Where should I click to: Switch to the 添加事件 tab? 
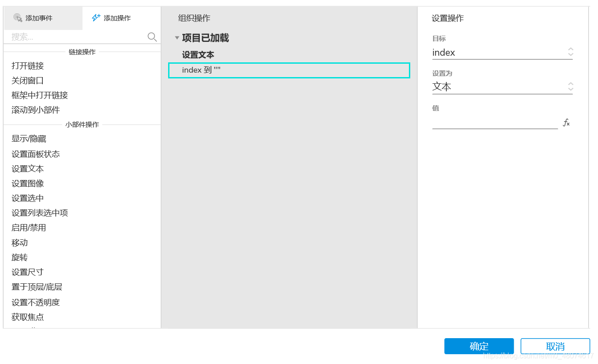click(43, 18)
